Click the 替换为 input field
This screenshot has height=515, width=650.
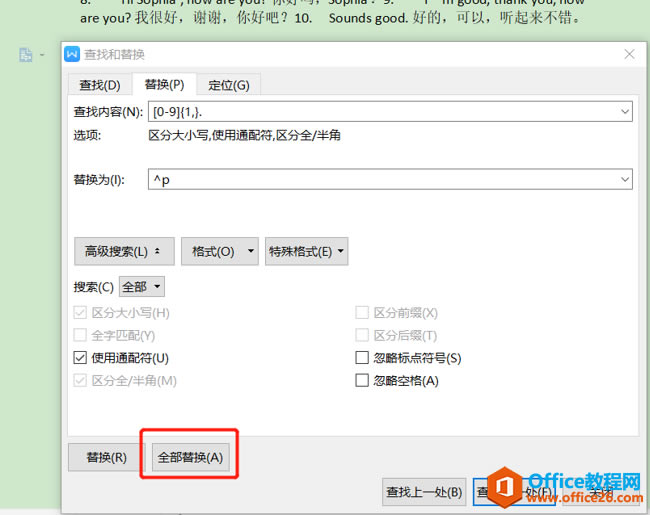point(390,179)
